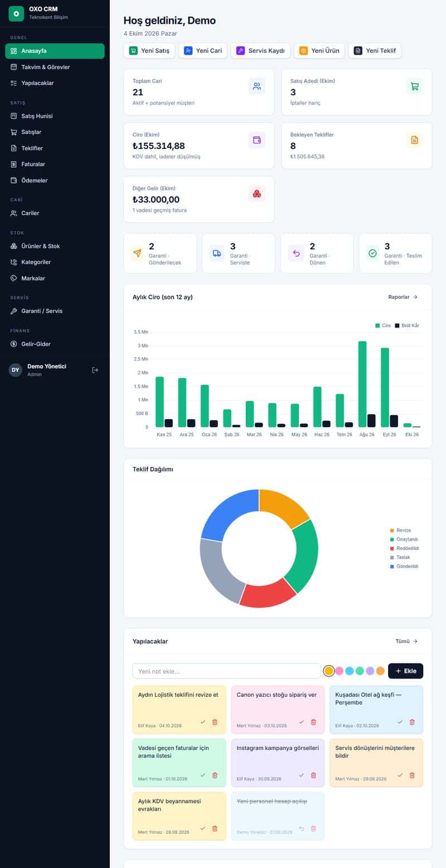Click the DY user avatar
The image size is (446, 868).
(16, 370)
